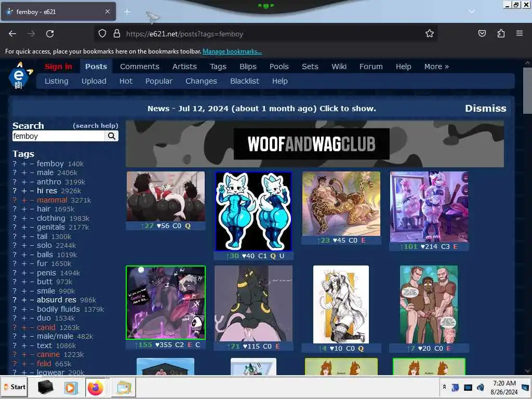Launch the media player from the taskbar
Screen dimensions: 532x399
pos(71,387)
